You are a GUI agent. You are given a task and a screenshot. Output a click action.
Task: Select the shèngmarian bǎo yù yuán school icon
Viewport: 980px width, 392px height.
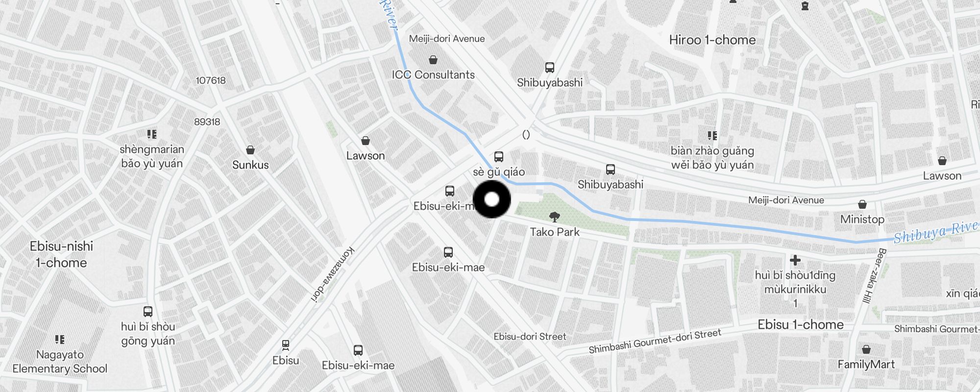point(152,134)
